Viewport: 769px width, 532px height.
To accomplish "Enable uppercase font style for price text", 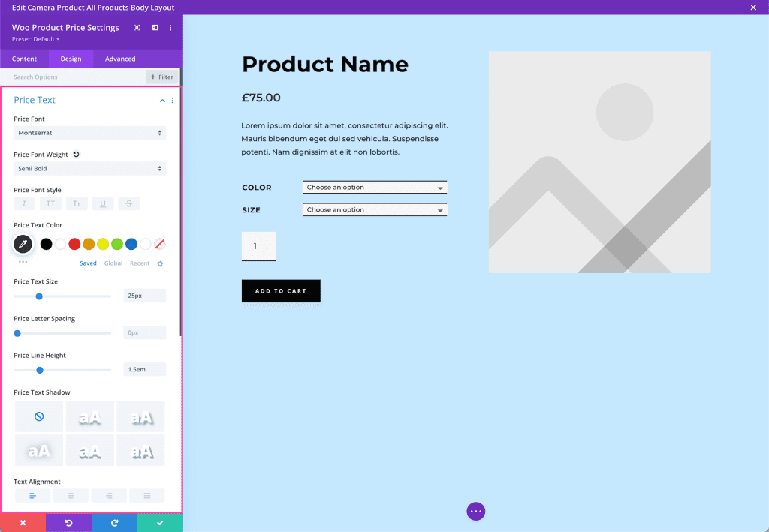I will click(x=50, y=203).
